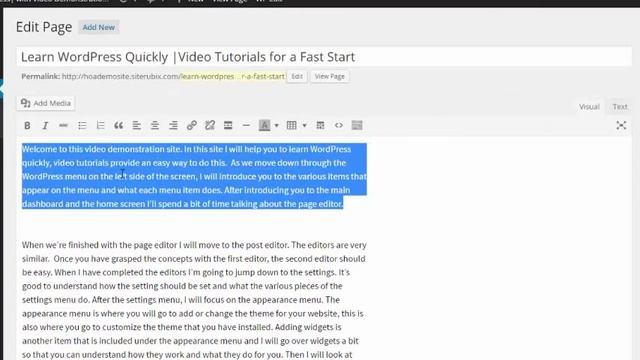640x360 pixels.
Task: Click the paragraph starting 'When we're finished'
Action: pyautogui.click(x=194, y=300)
